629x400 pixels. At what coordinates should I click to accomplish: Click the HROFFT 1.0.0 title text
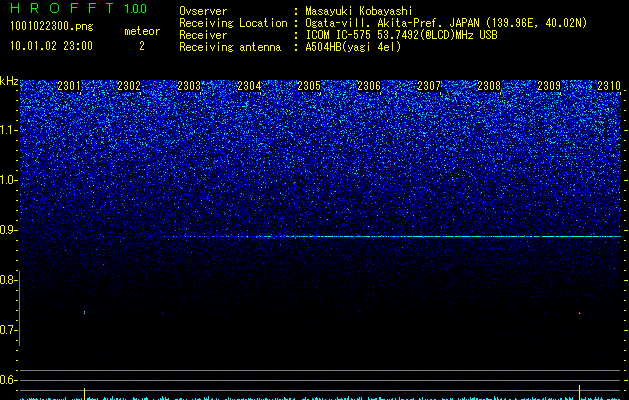pyautogui.click(x=78, y=8)
